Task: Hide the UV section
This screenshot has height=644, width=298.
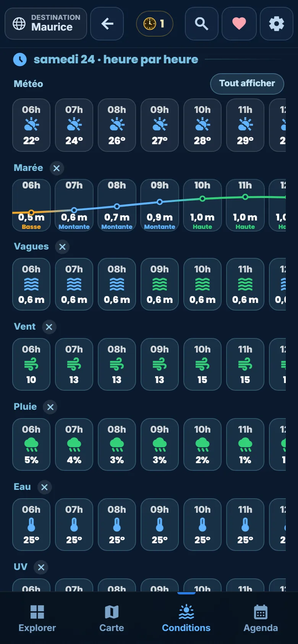Action: point(41,567)
